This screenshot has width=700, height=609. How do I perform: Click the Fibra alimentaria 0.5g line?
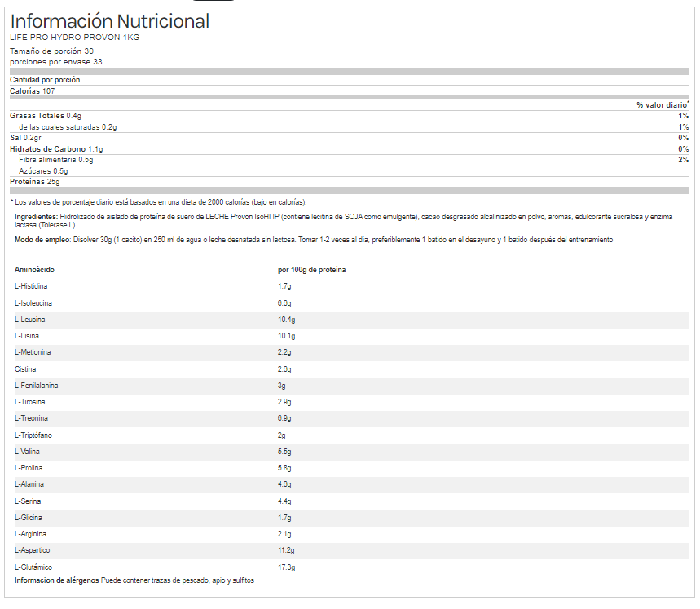tap(56, 160)
